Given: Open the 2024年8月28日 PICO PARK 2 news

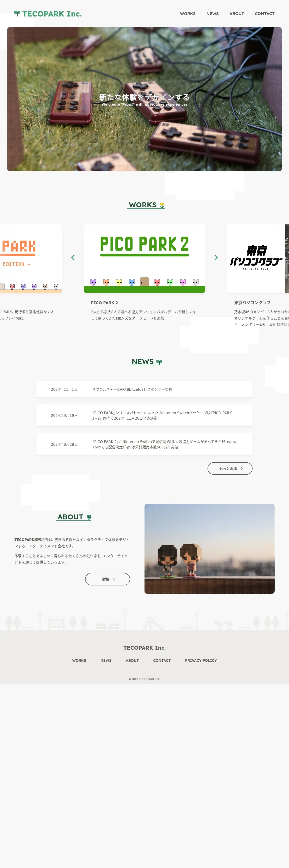Looking at the screenshot, I should click(x=144, y=444).
